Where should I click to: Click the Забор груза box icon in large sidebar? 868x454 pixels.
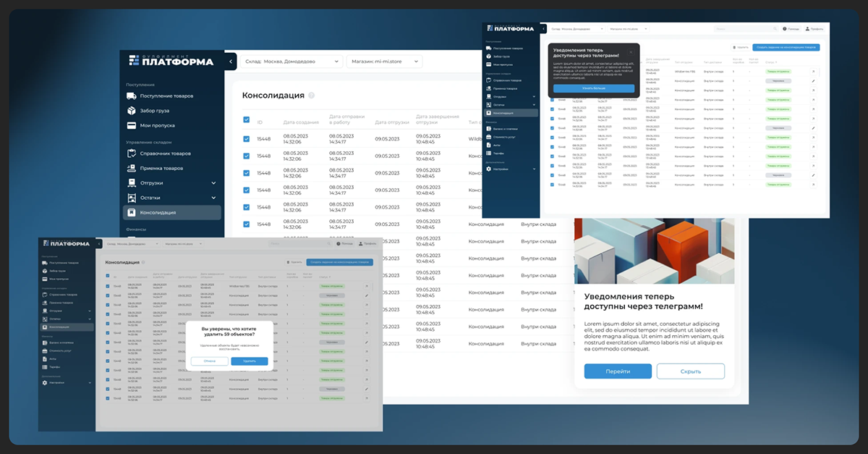(132, 111)
